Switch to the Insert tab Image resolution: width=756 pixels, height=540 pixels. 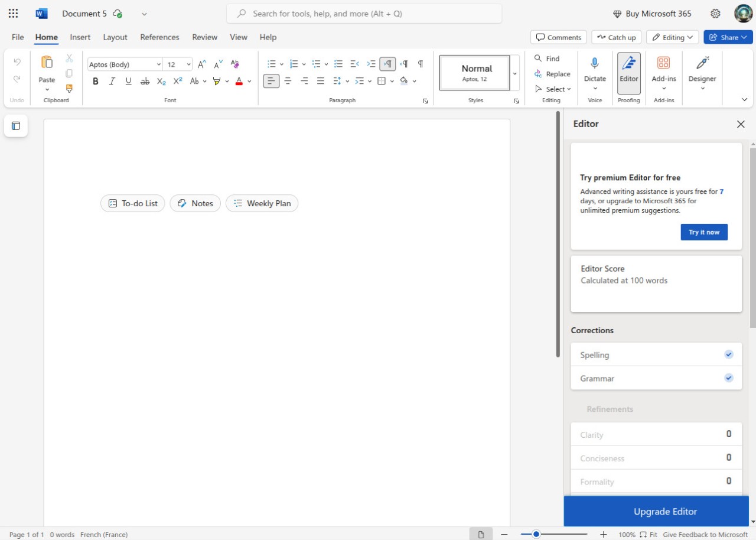80,37
